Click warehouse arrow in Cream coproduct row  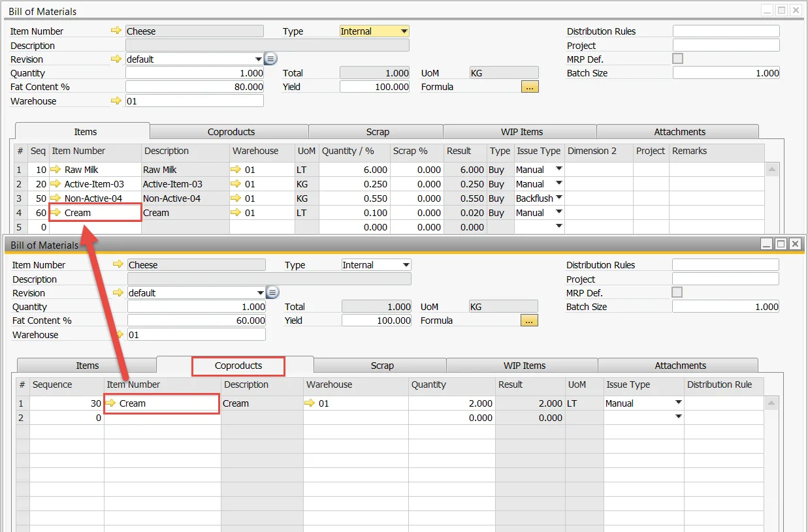(x=311, y=403)
